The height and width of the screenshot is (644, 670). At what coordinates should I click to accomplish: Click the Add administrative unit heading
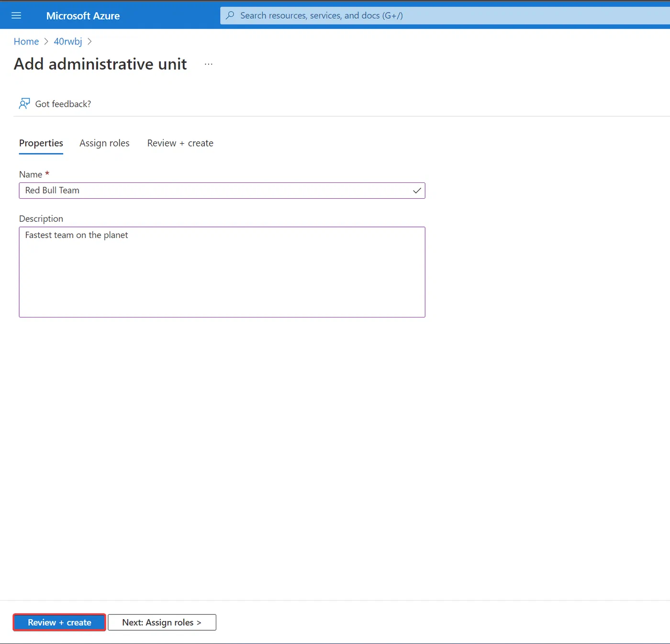click(100, 64)
